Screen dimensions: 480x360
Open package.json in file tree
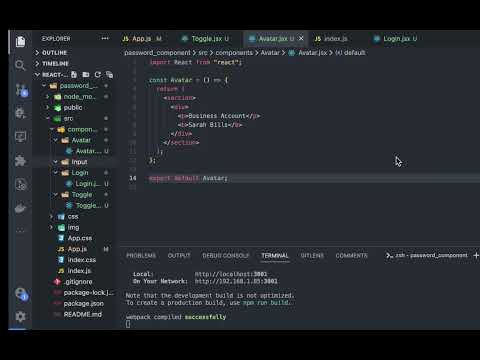tap(75, 304)
